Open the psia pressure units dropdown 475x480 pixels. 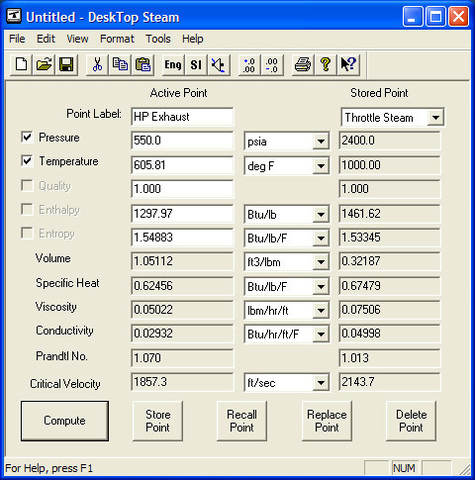[x=321, y=141]
